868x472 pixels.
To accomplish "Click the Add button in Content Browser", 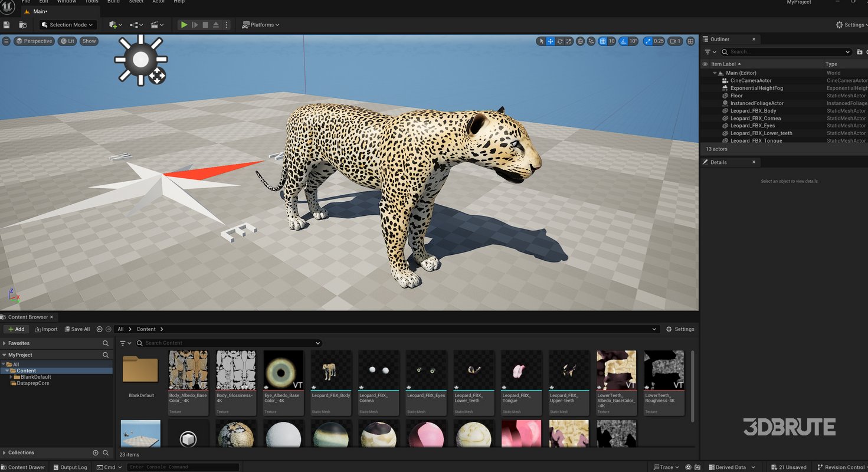I will click(15, 329).
